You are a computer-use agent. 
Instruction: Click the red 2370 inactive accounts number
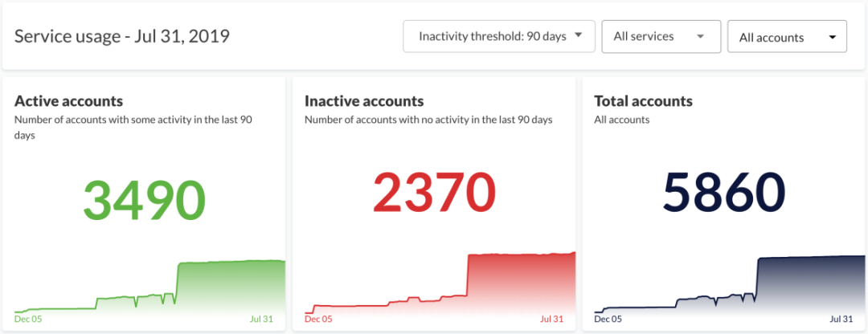coord(435,192)
